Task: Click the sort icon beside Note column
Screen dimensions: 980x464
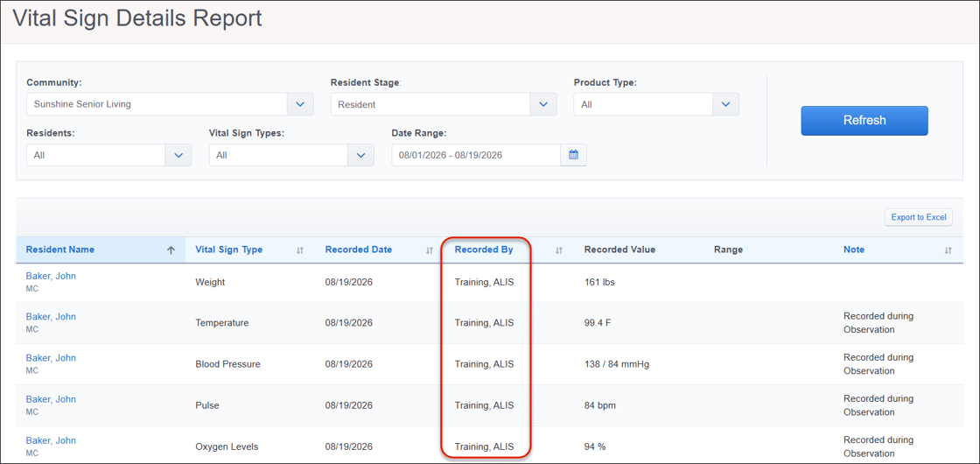Action: point(948,250)
